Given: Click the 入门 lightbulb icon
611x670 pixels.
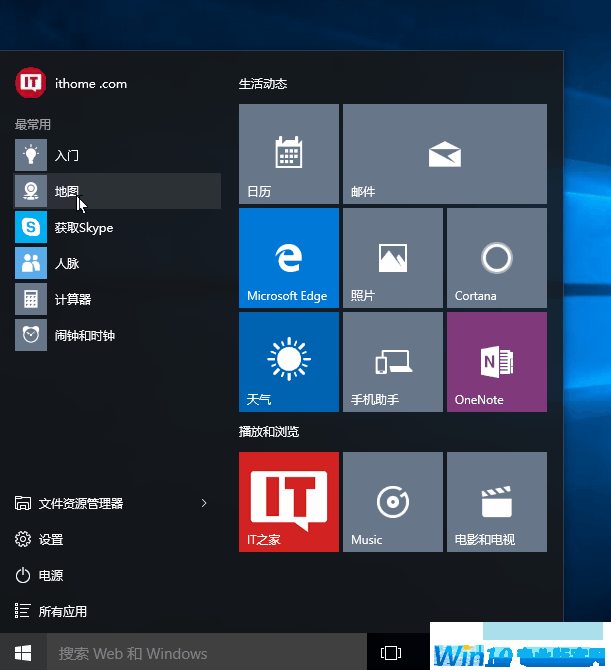Looking at the screenshot, I should 31,155.
